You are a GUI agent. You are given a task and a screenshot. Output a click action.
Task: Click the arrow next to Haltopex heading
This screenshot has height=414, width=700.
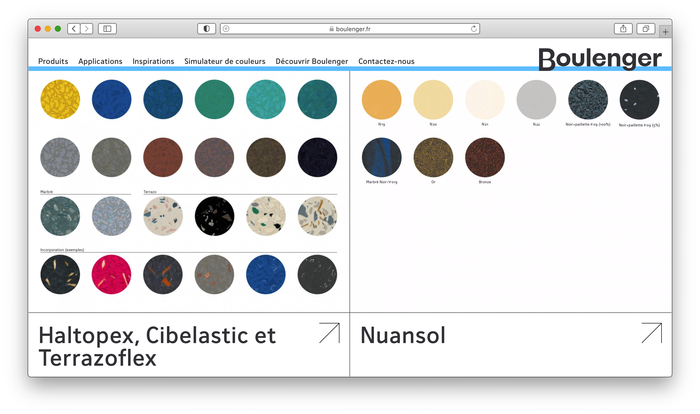click(329, 333)
